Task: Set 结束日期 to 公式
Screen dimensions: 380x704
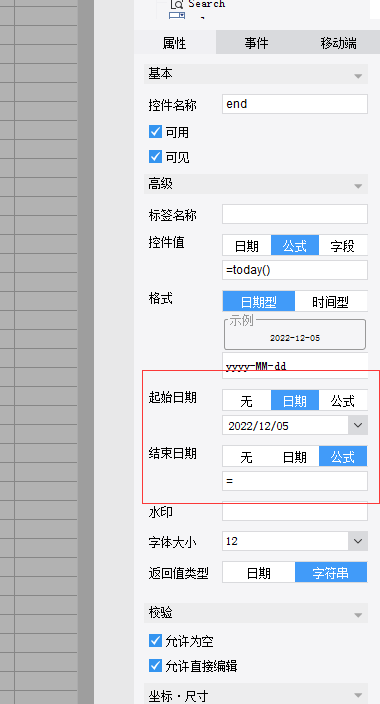Action: point(343,457)
